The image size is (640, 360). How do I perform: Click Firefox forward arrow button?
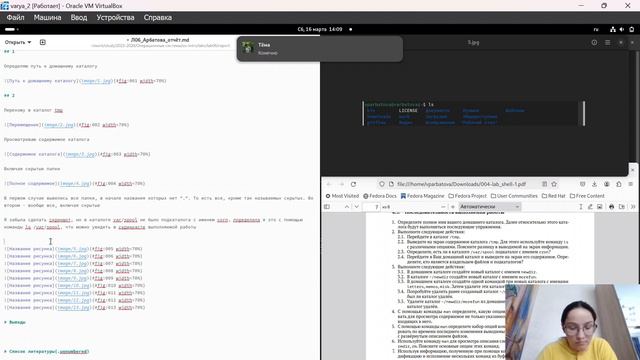(341, 184)
